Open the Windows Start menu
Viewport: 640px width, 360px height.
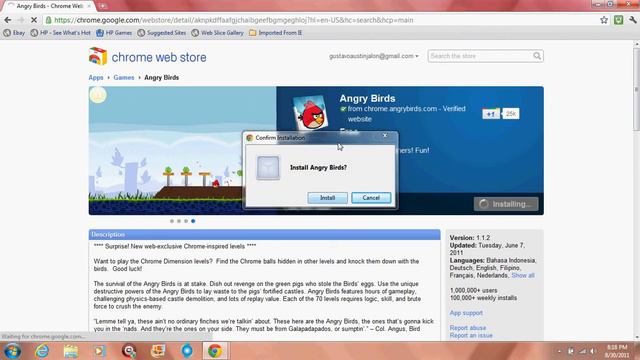12,351
